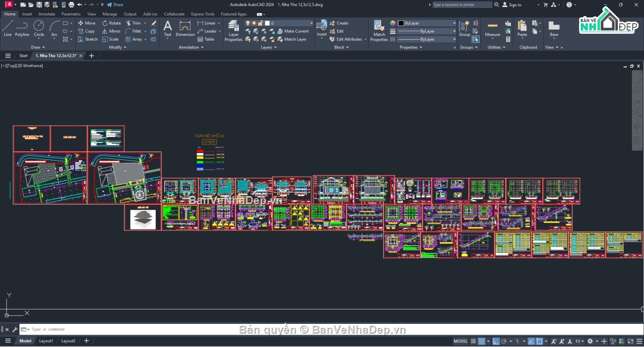
Task: Select the Dimension tool
Action: click(x=185, y=28)
